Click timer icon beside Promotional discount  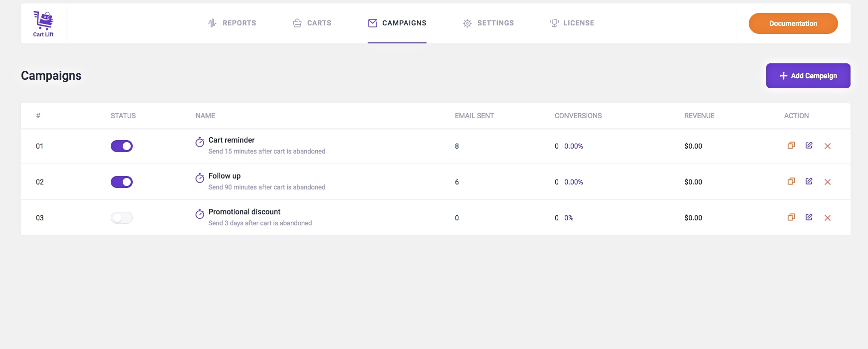200,214
